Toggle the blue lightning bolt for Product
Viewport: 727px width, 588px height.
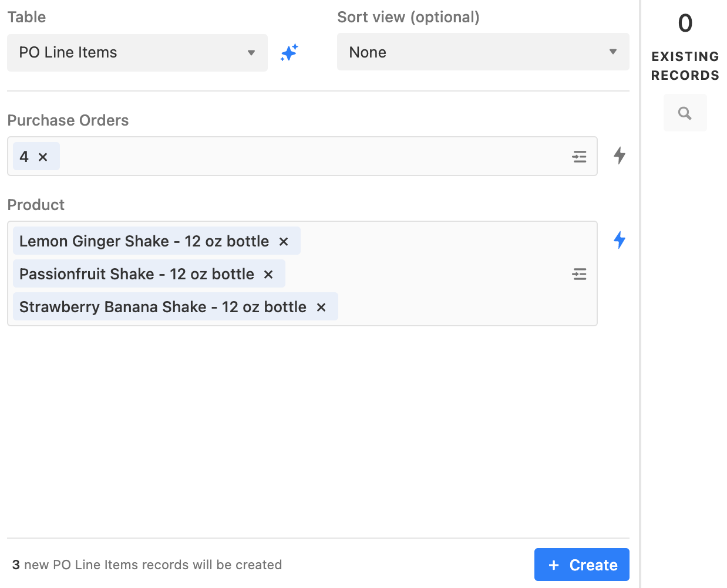(619, 240)
